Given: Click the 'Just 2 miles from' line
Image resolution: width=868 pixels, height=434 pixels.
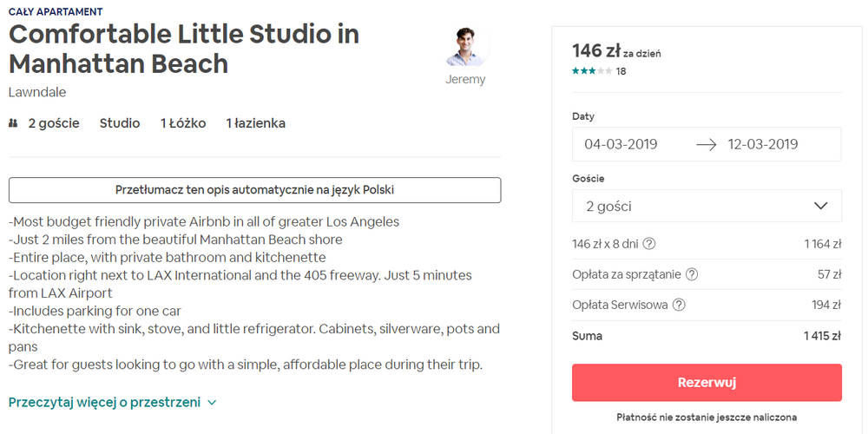Looking at the screenshot, I should (x=175, y=240).
